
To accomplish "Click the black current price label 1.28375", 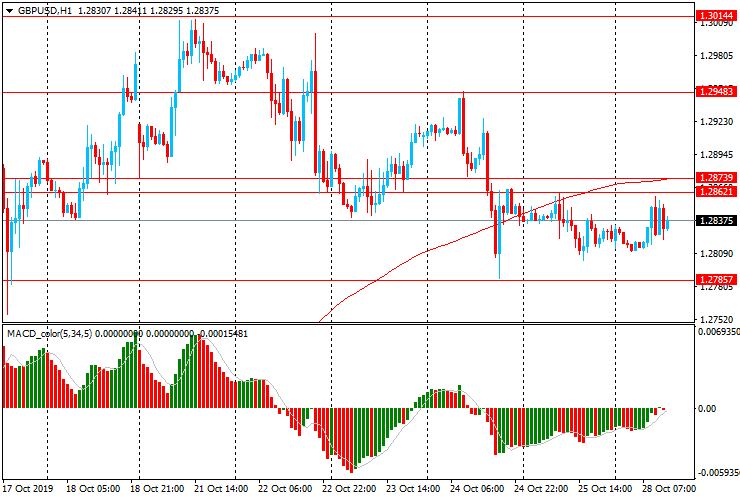I will pyautogui.click(x=716, y=220).
